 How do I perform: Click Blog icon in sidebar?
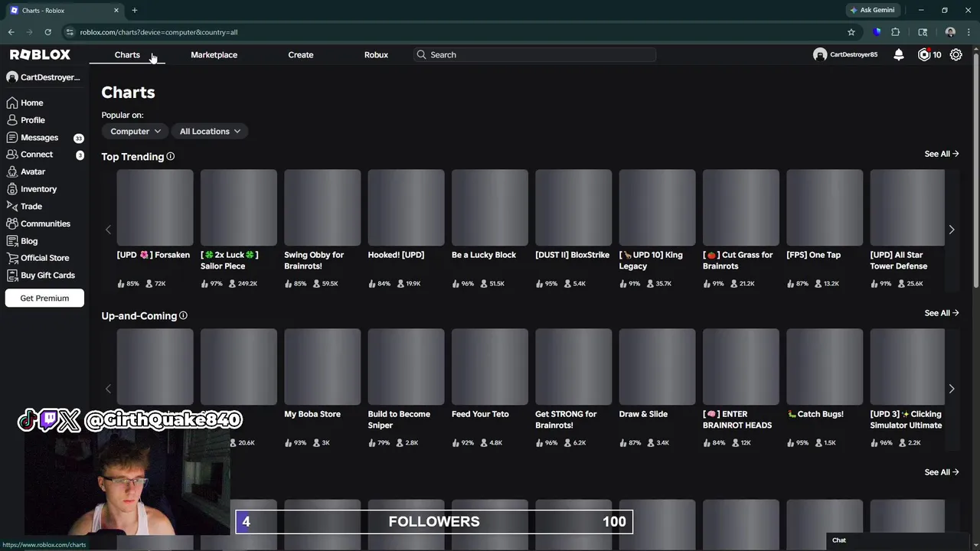click(12, 240)
